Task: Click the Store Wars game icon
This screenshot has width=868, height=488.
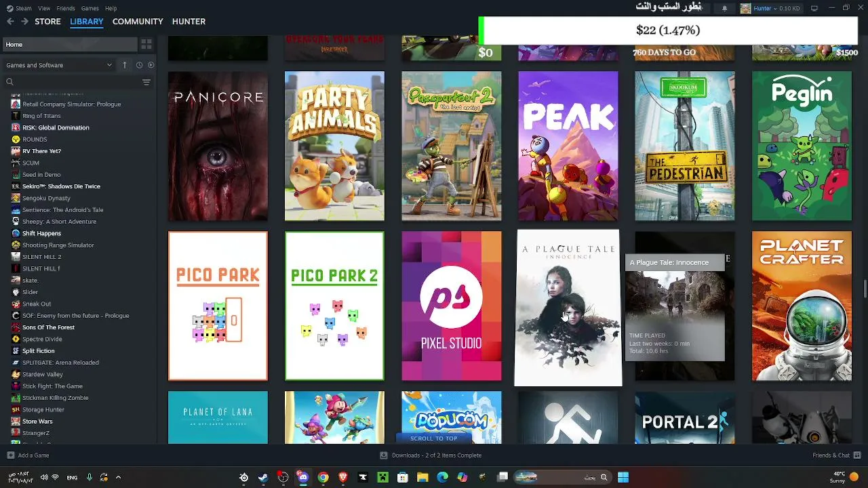Action: (x=16, y=422)
